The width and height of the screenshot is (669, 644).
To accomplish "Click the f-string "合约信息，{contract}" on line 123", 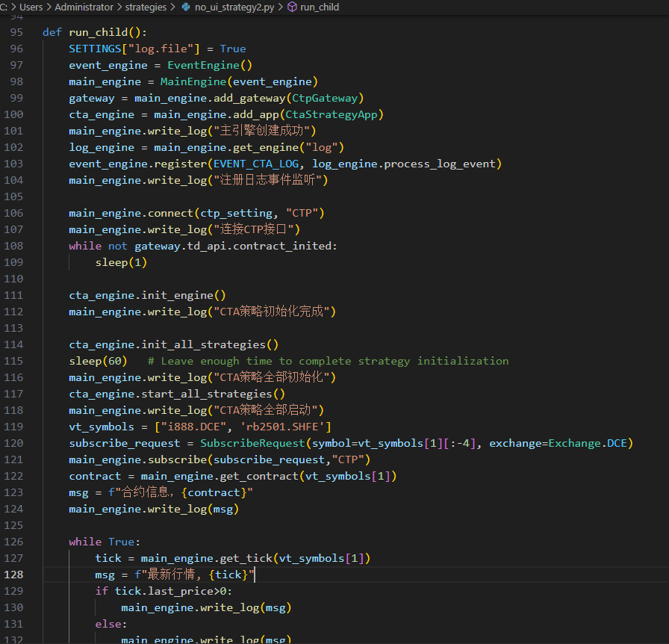I will pyautogui.click(x=181, y=493).
